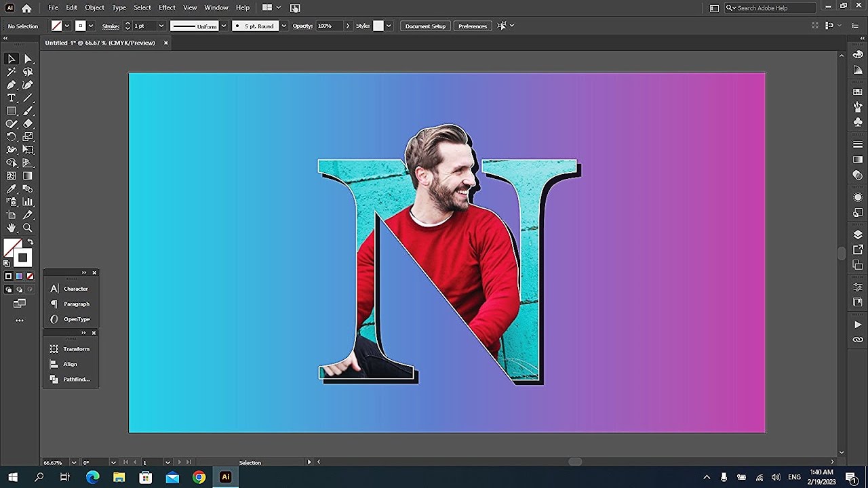Select the Zoom tool
Viewport: 868px width, 488px height.
[x=28, y=228]
